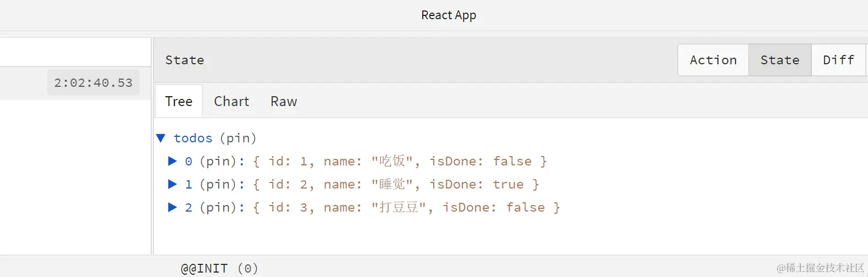Select the @@INIT (0) action entry
The height and width of the screenshot is (277, 868).
pos(219,268)
